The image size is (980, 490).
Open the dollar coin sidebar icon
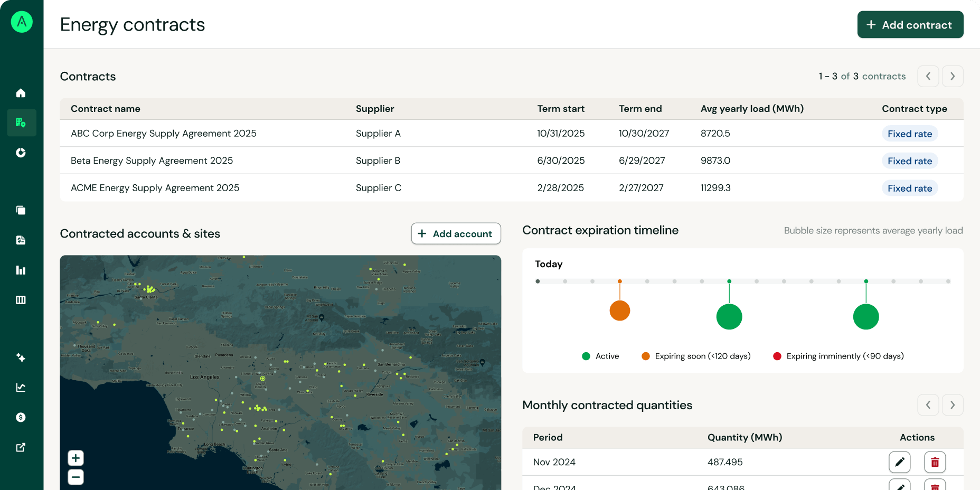21,418
